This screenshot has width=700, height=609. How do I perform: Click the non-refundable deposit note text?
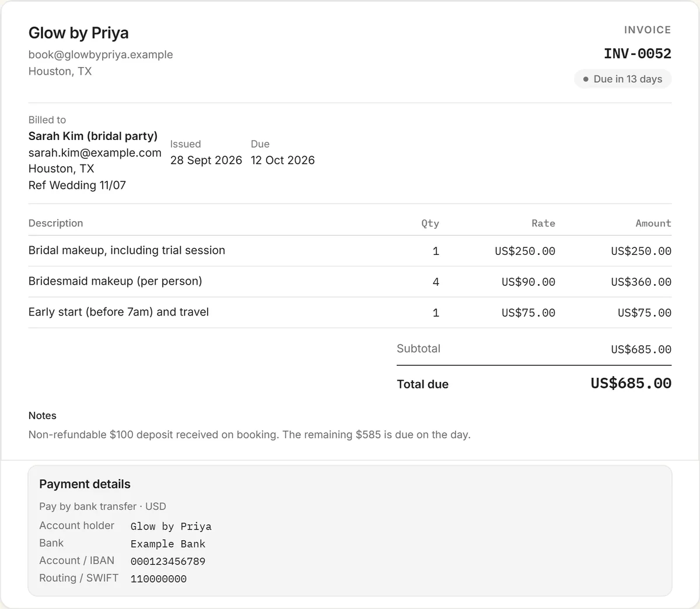(x=250, y=435)
